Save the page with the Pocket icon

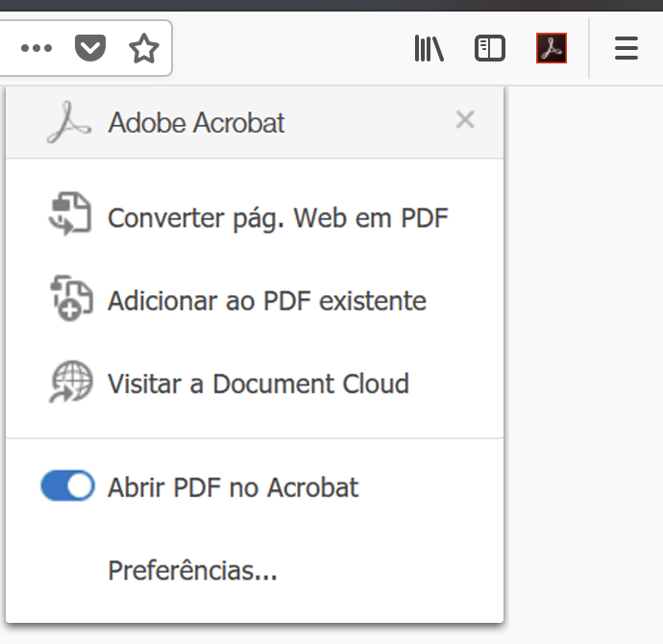90,48
